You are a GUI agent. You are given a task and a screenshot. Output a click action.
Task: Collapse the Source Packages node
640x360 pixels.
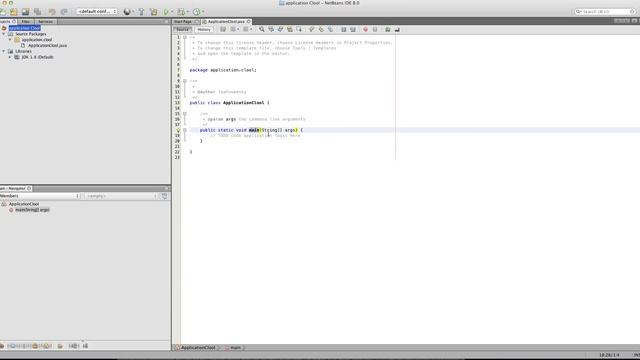click(x=4, y=34)
